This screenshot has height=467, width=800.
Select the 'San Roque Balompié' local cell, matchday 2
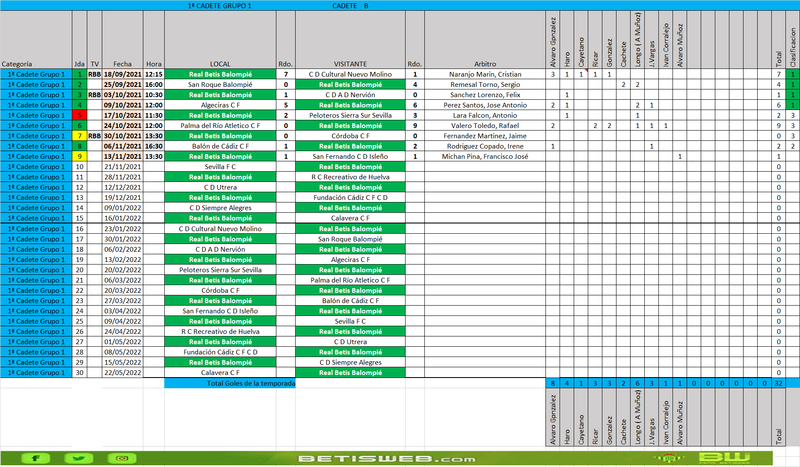pos(220,84)
